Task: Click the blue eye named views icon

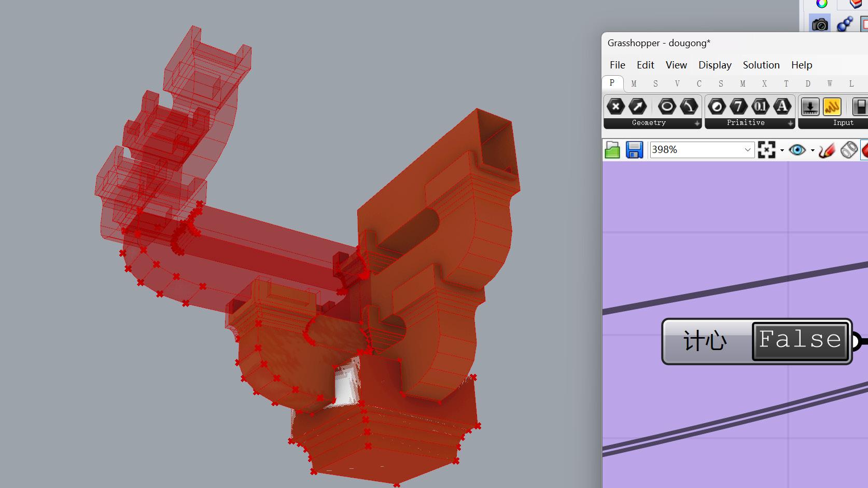Action: (797, 150)
